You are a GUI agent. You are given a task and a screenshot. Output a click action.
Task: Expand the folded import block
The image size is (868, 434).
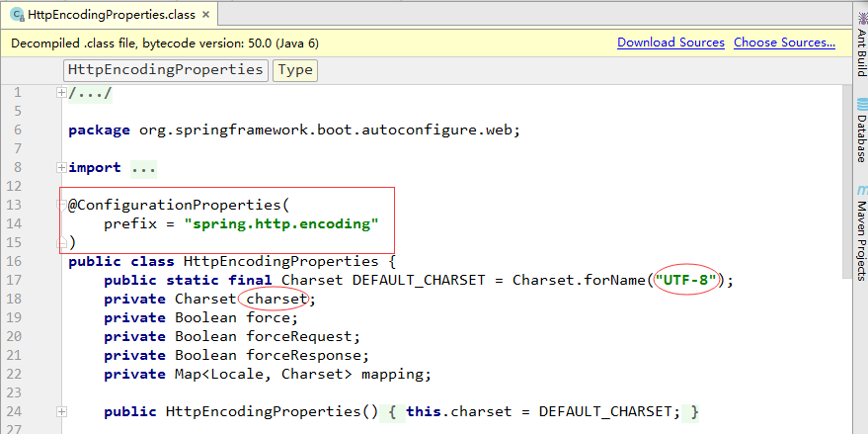pyautogui.click(x=61, y=167)
